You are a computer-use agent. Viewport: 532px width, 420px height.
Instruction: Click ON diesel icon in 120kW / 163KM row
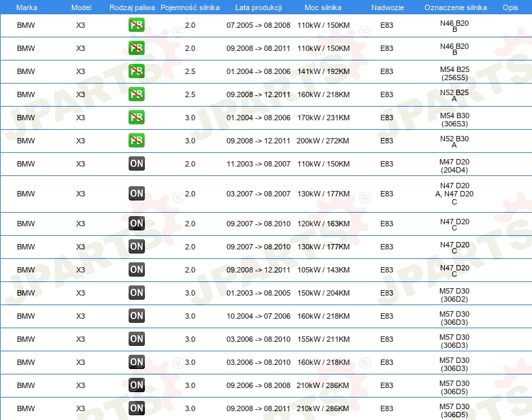coord(136,223)
